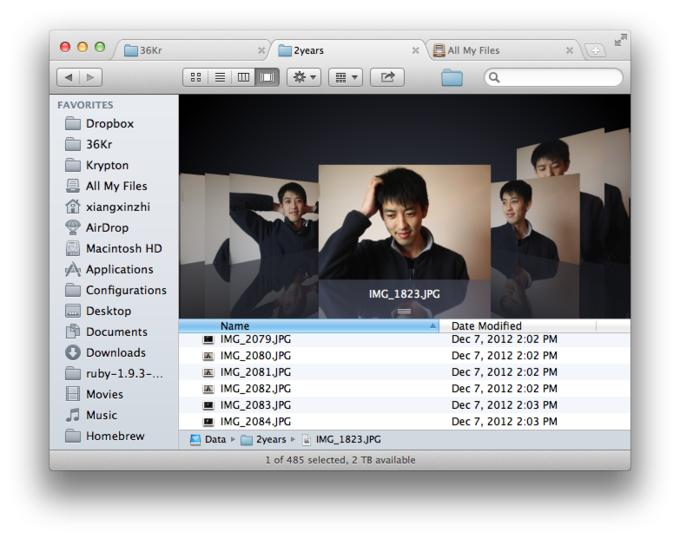Select file IMG_2082.JPG

tap(404, 389)
